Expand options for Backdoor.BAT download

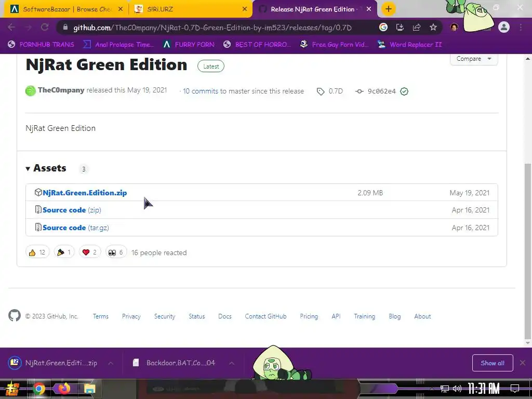click(x=231, y=363)
